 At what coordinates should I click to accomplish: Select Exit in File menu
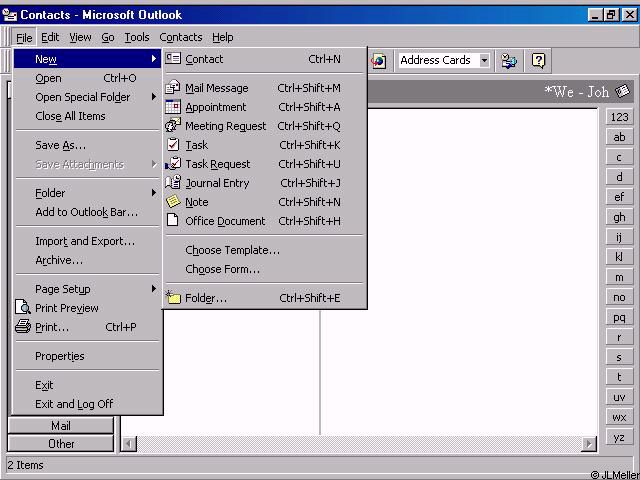(87, 385)
